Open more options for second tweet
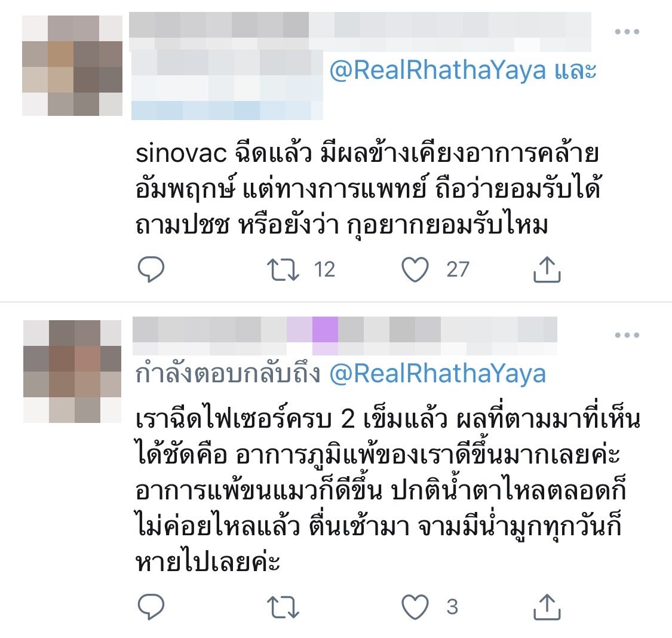Viewport: 672px width, 638px height. (x=627, y=335)
